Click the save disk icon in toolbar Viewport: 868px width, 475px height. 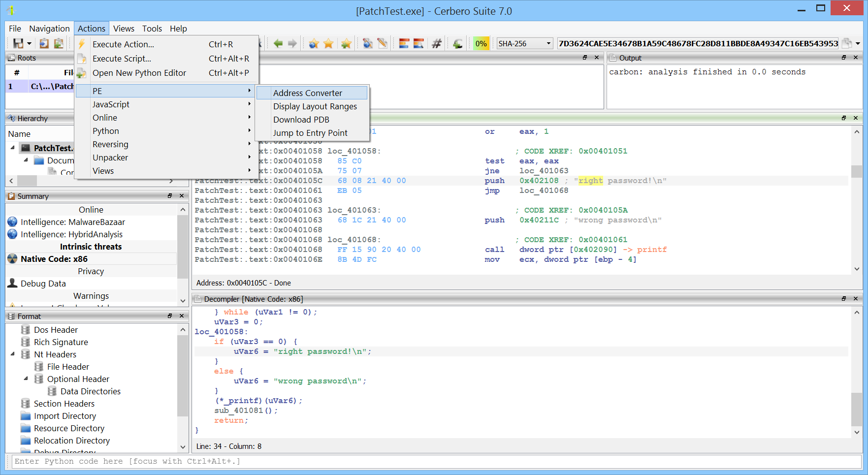(18, 44)
